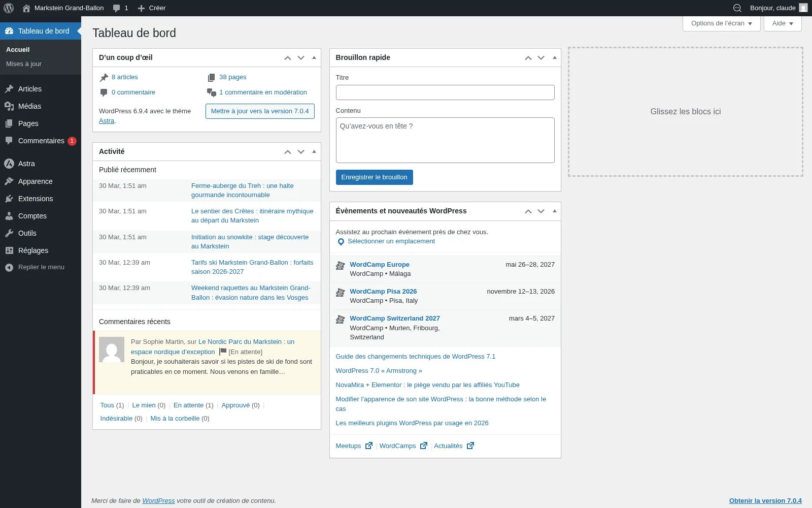Image resolution: width=812 pixels, height=508 pixels.
Task: Click the collapse-menu arrow icon in sidebar
Action: point(9,267)
